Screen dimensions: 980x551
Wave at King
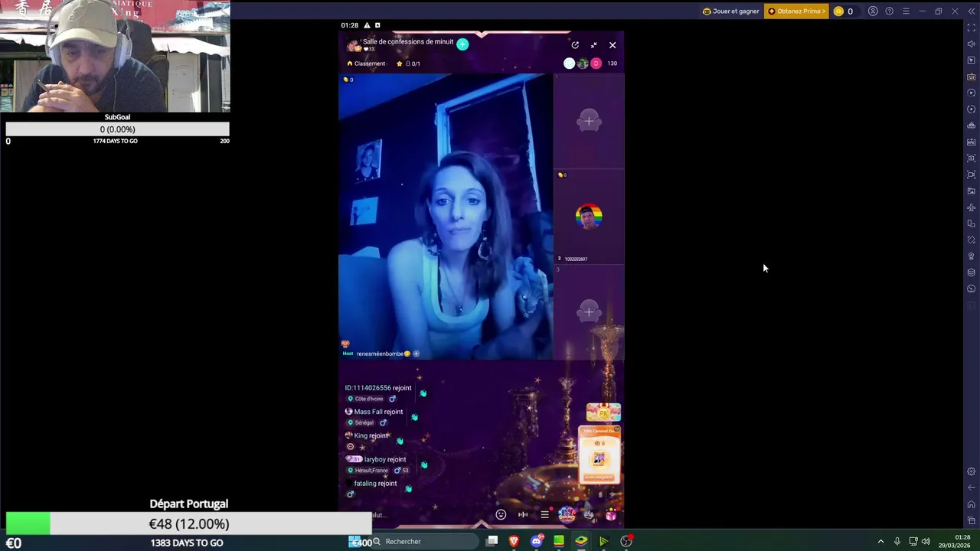tap(400, 440)
